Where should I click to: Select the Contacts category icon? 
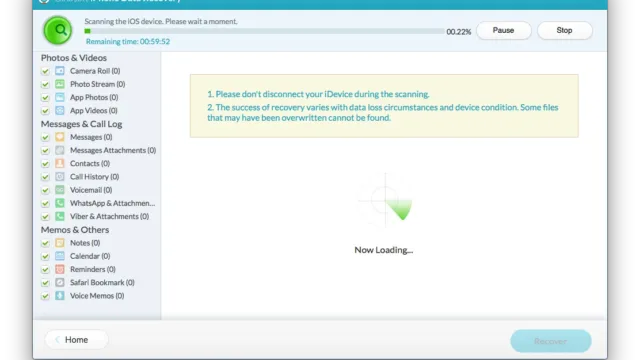[x=60, y=163]
